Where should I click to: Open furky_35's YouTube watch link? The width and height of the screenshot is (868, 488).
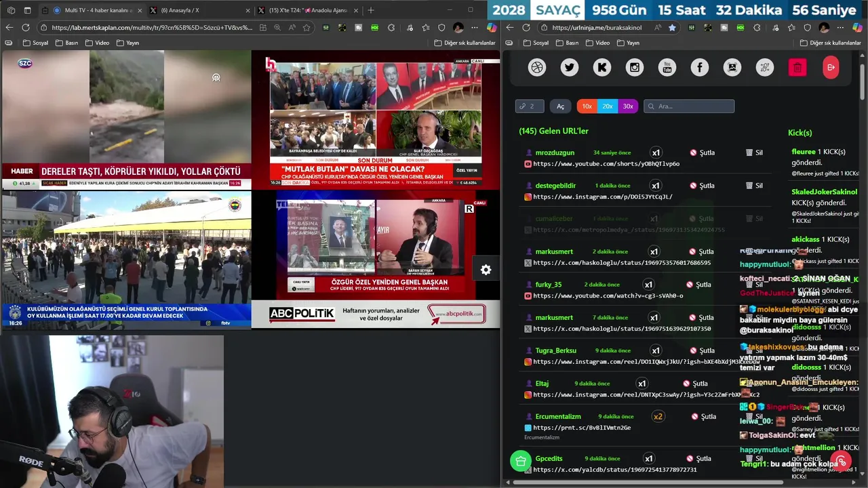pyautogui.click(x=608, y=296)
